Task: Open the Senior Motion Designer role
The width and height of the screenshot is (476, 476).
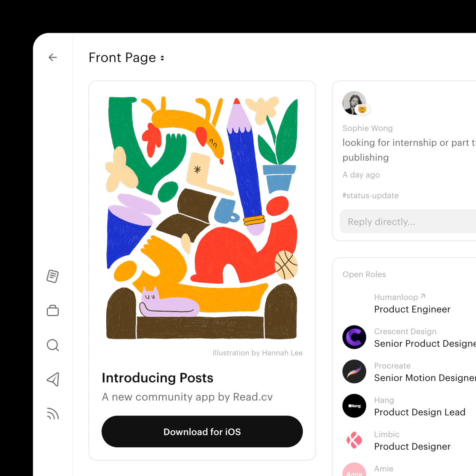Action: (x=425, y=378)
